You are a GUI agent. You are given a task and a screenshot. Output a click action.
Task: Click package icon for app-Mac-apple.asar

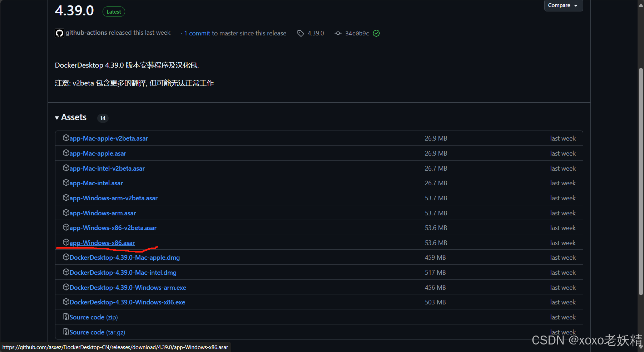[66, 153]
